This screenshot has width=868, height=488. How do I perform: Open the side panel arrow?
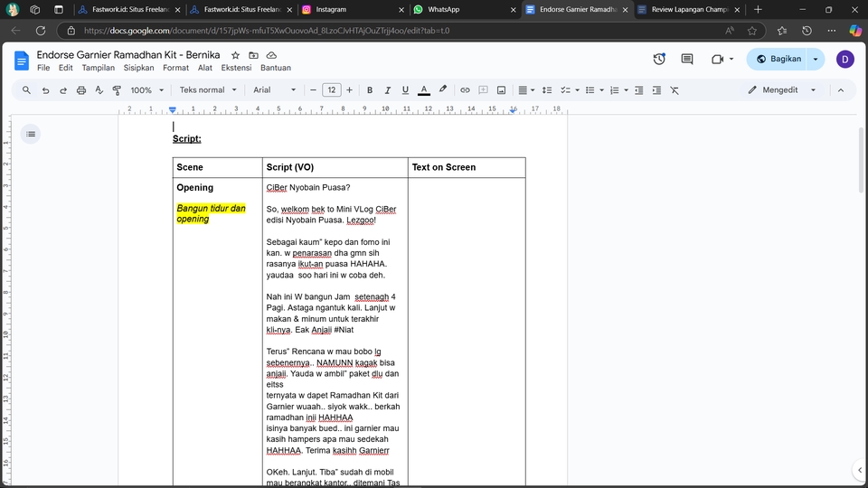coord(859,470)
